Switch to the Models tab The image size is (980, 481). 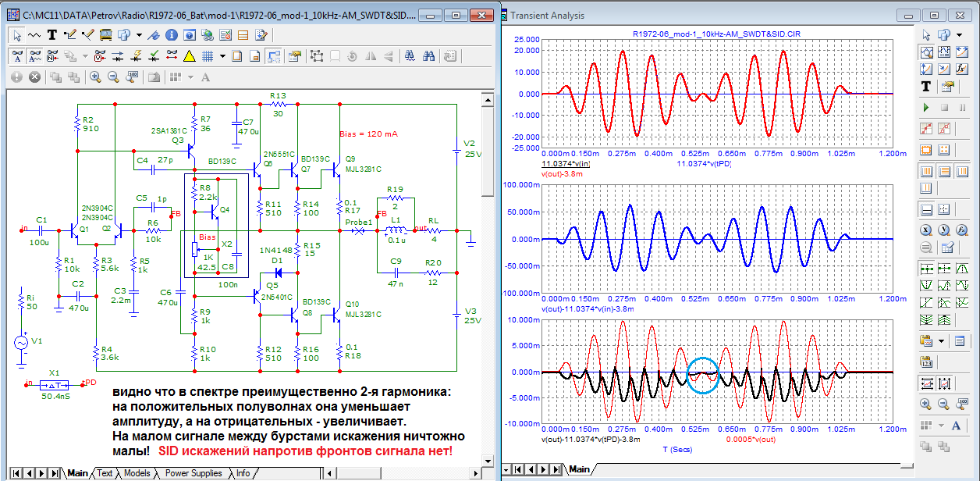[137, 473]
